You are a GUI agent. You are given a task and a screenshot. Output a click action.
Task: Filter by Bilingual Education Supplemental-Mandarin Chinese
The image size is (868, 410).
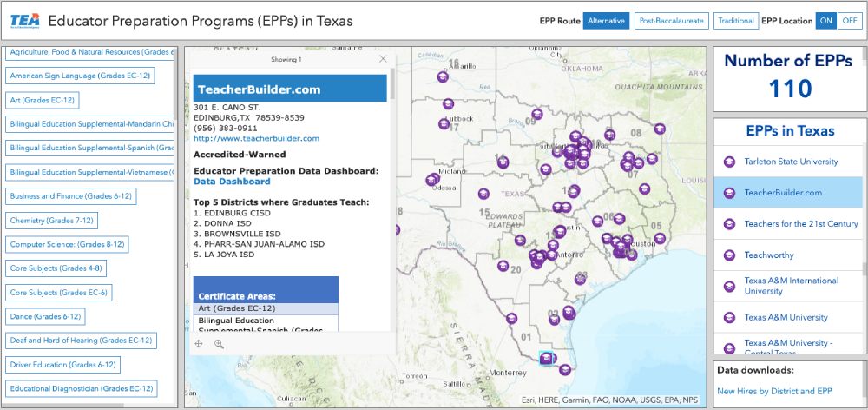(x=89, y=124)
